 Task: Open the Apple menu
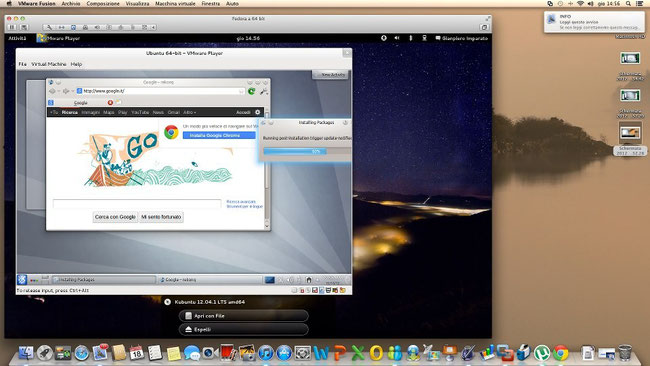9,3
